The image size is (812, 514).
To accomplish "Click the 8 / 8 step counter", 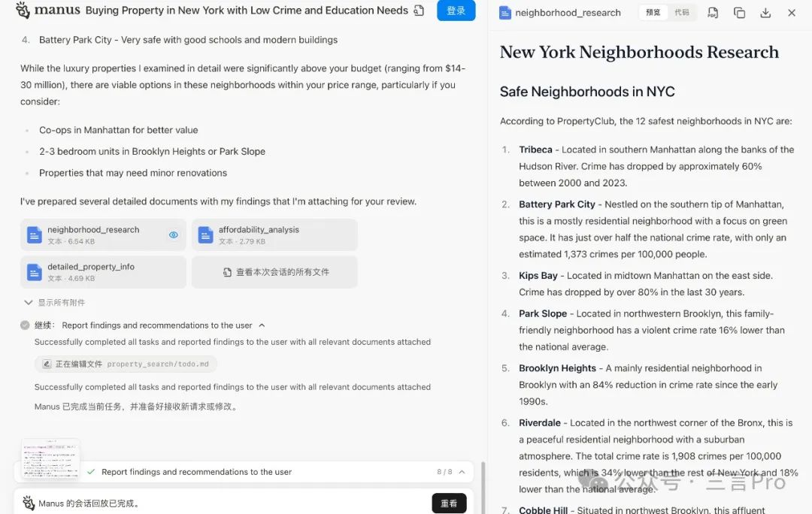I will 444,472.
